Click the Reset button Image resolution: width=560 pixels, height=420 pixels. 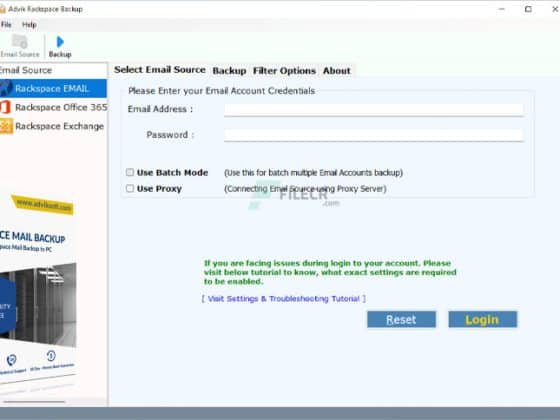pyautogui.click(x=401, y=319)
